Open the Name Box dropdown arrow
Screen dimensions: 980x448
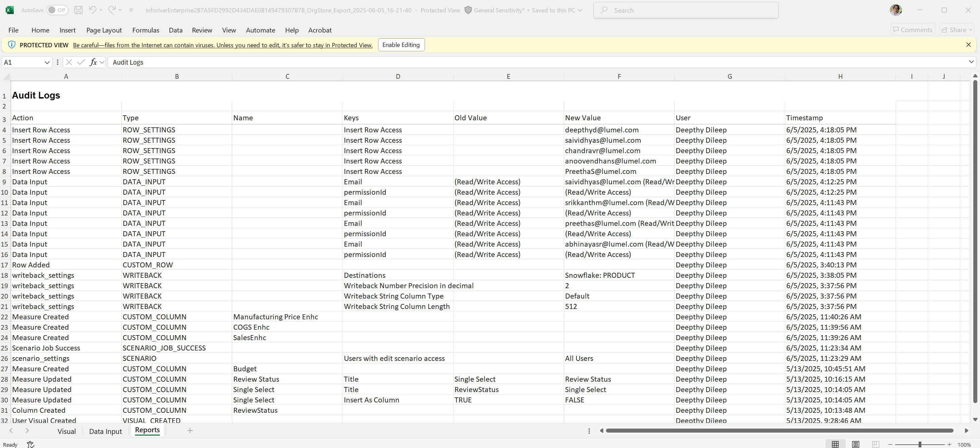47,62
